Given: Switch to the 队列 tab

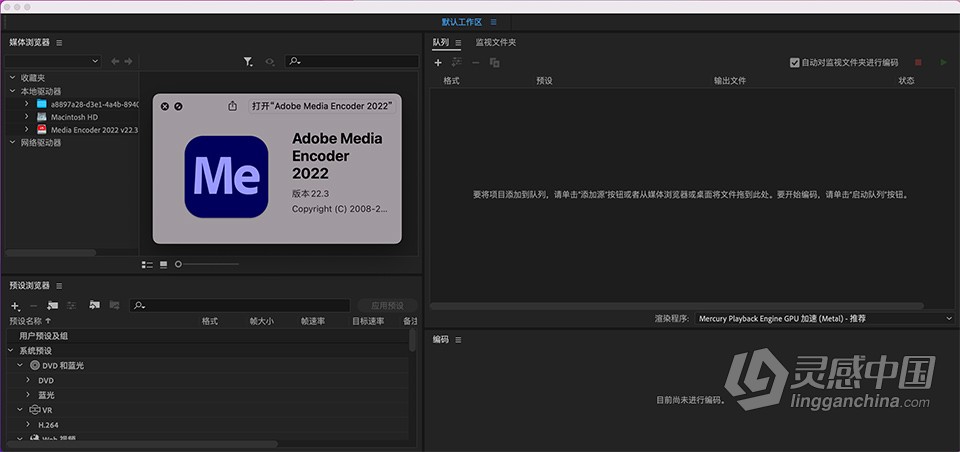Looking at the screenshot, I should pos(441,43).
